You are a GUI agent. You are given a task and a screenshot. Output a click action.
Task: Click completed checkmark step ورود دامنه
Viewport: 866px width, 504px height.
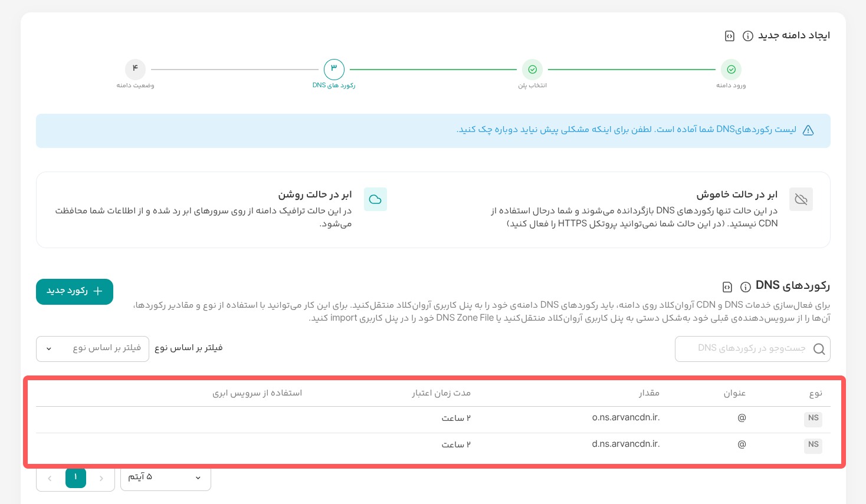click(731, 70)
